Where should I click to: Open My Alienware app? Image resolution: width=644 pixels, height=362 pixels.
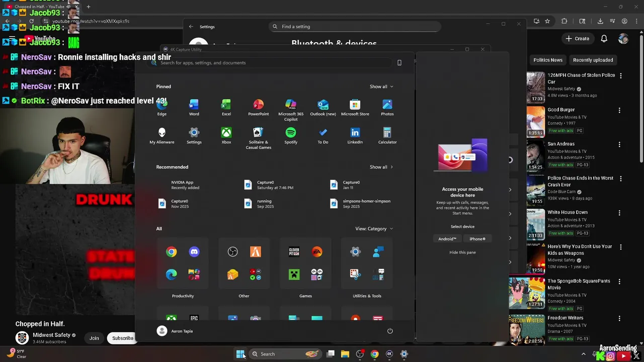(162, 136)
